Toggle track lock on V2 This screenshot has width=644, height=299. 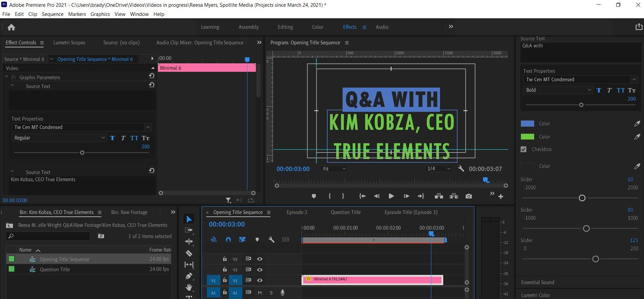[225, 270]
